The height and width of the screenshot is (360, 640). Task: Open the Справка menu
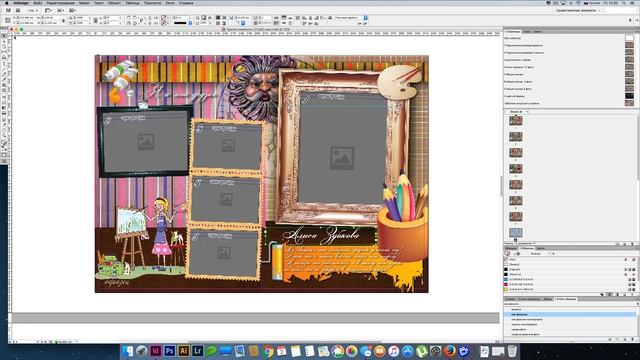click(187, 3)
